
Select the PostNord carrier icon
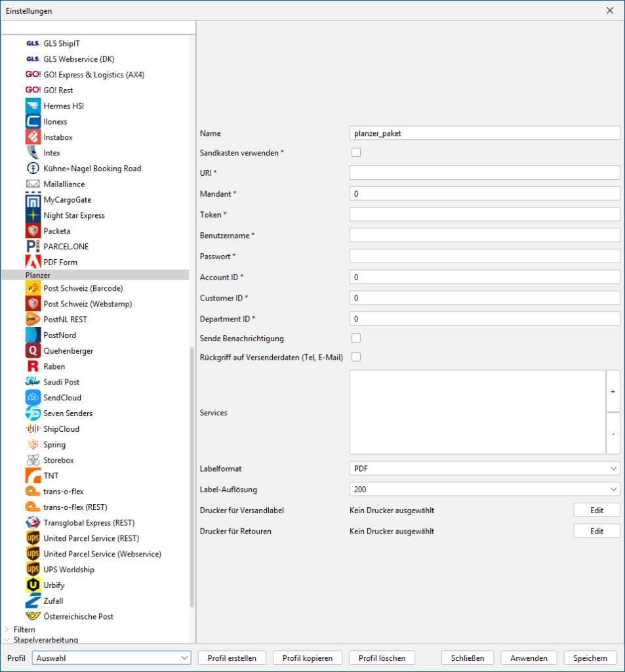(33, 335)
